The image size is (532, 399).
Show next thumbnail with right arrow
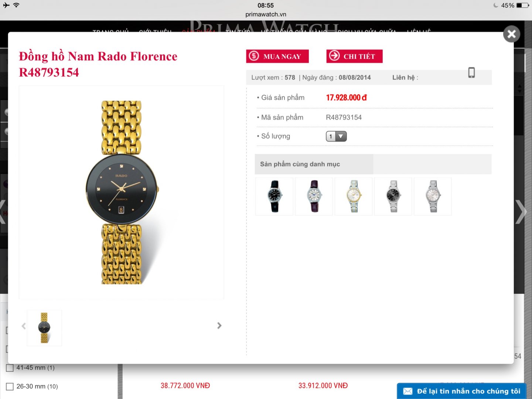(x=219, y=325)
